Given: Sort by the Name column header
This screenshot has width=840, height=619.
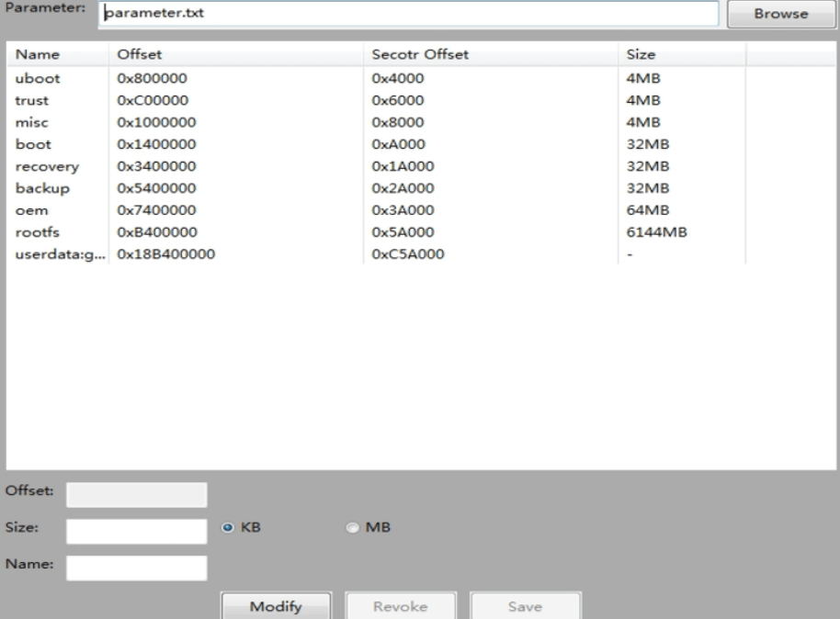Looking at the screenshot, I should point(57,54).
